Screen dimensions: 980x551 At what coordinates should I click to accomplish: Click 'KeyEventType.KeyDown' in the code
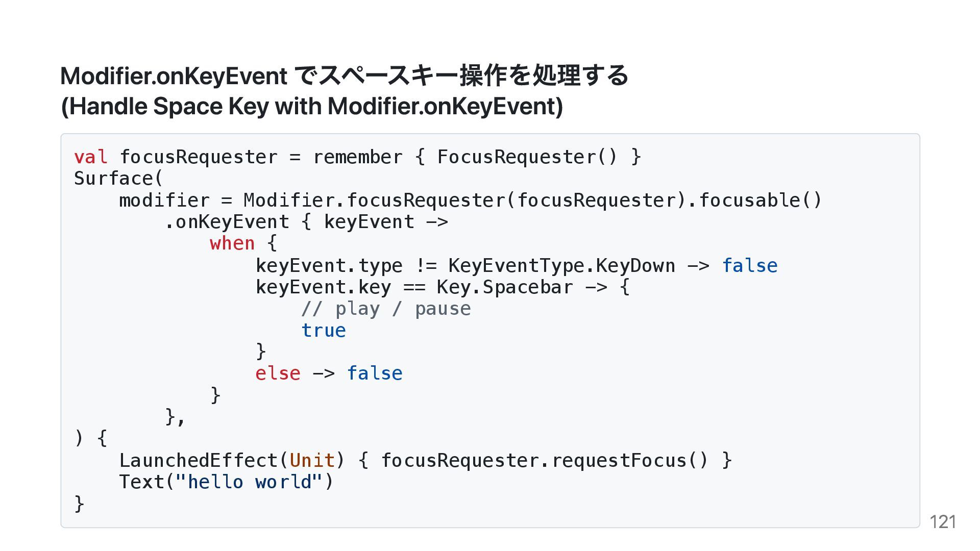(x=561, y=265)
